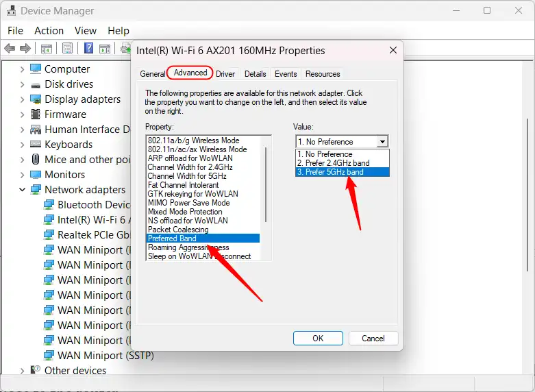This screenshot has width=535, height=392.
Task: Open the Help menu
Action: pyautogui.click(x=119, y=31)
